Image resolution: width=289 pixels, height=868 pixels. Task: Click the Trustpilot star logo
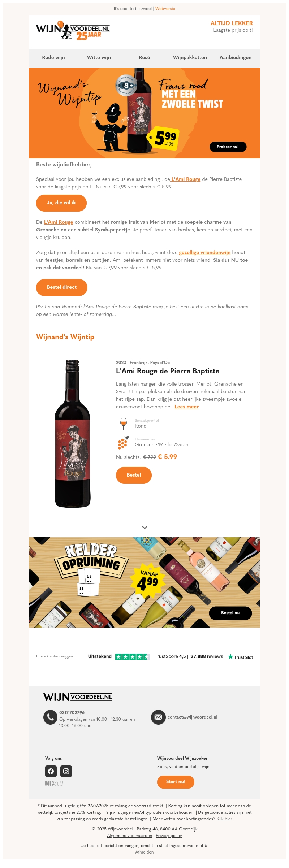point(240,657)
